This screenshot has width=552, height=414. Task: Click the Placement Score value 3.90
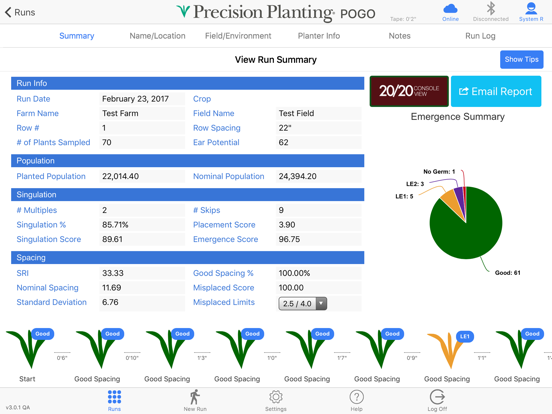pos(319,225)
